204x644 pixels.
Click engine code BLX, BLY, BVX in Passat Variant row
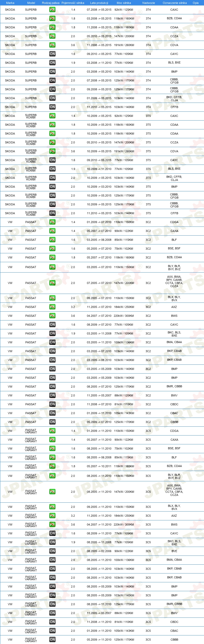point(174,507)
